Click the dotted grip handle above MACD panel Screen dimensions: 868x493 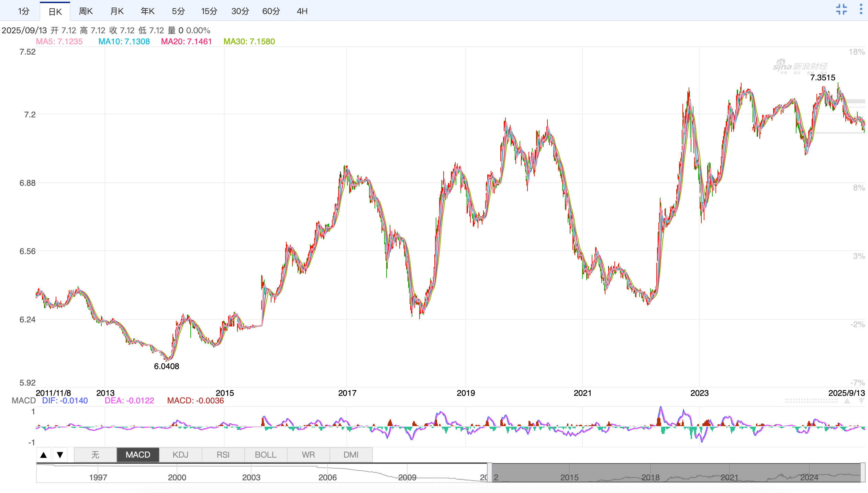(811, 401)
